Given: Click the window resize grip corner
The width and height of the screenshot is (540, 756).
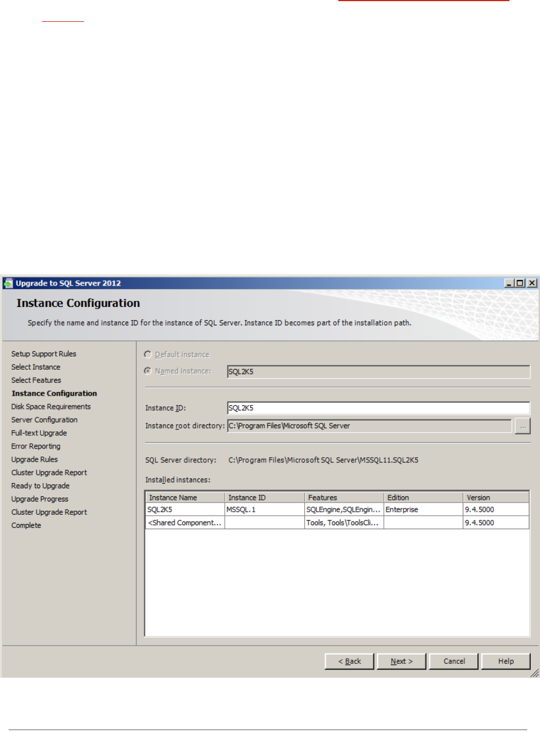Looking at the screenshot, I should tap(535, 673).
